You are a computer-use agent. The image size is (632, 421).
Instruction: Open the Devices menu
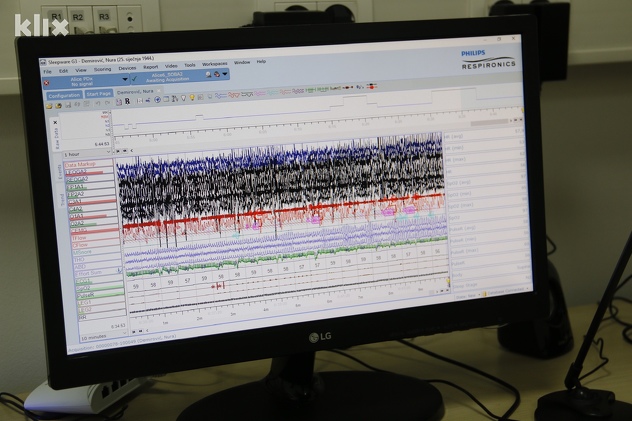tap(127, 68)
